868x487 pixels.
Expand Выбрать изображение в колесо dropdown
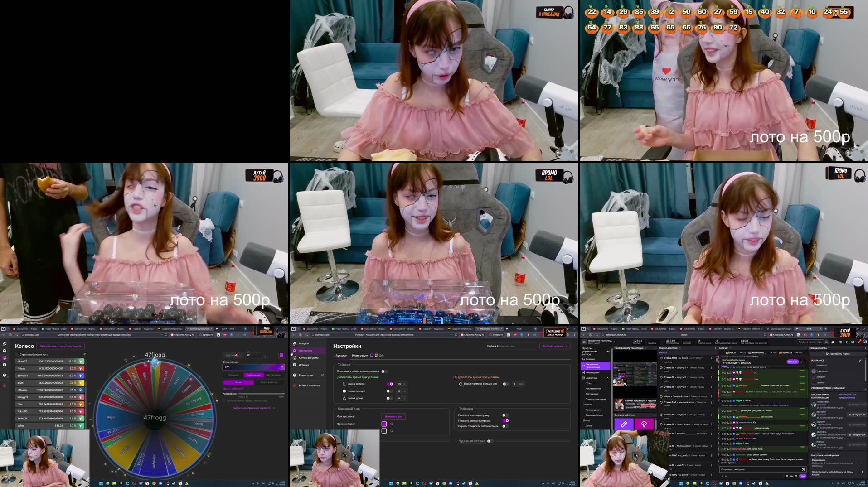click(252, 408)
